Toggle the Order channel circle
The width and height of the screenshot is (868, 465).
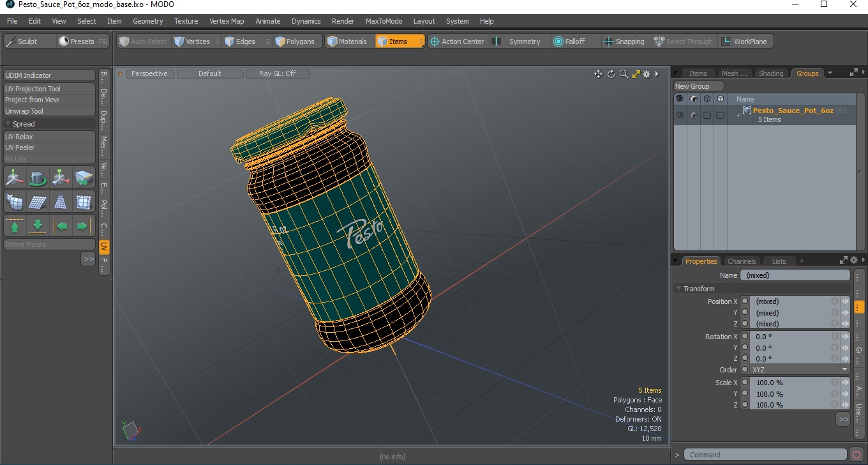pos(745,370)
